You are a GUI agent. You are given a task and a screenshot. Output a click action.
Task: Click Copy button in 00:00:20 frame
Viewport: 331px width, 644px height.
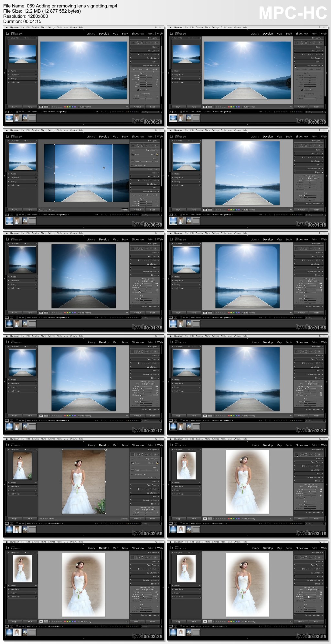click(x=15, y=107)
